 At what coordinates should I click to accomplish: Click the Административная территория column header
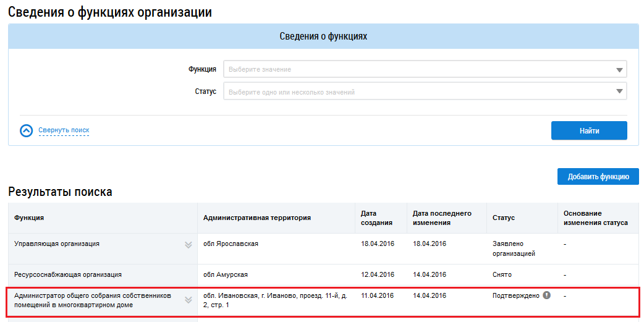click(256, 218)
